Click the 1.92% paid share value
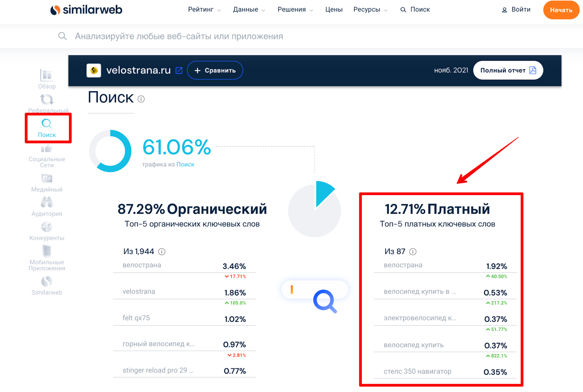The width and height of the screenshot is (583, 392). [497, 266]
